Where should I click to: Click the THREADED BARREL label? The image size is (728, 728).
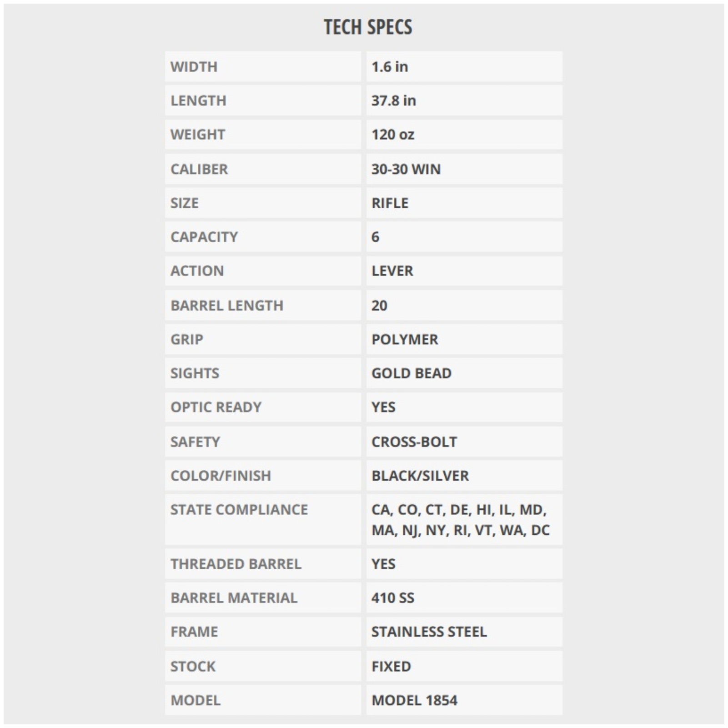236,564
